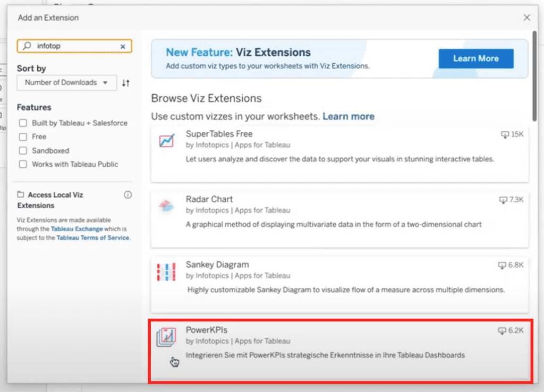Image resolution: width=544 pixels, height=392 pixels.
Task: Click Access Local Viz Extensions
Action: point(50,200)
